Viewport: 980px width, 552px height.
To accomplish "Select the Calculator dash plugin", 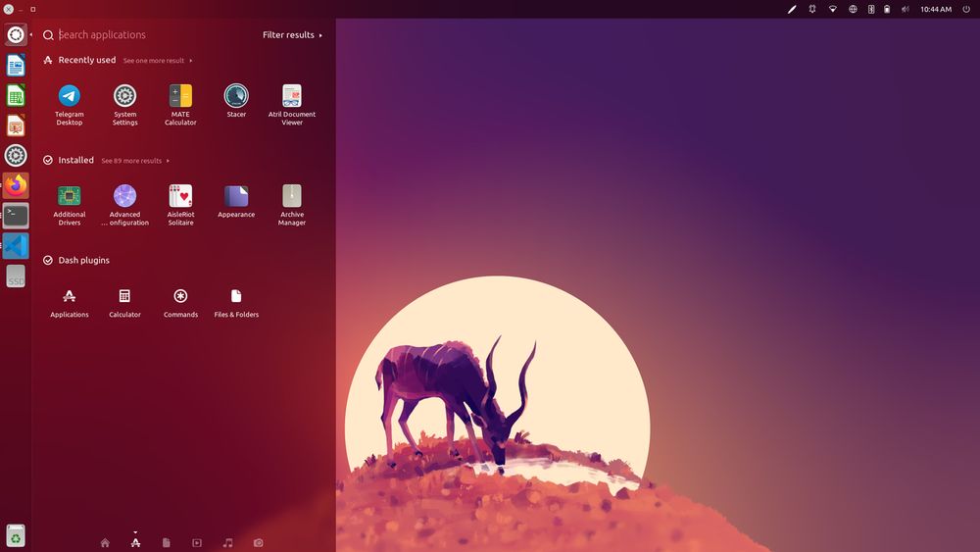I will (125, 303).
